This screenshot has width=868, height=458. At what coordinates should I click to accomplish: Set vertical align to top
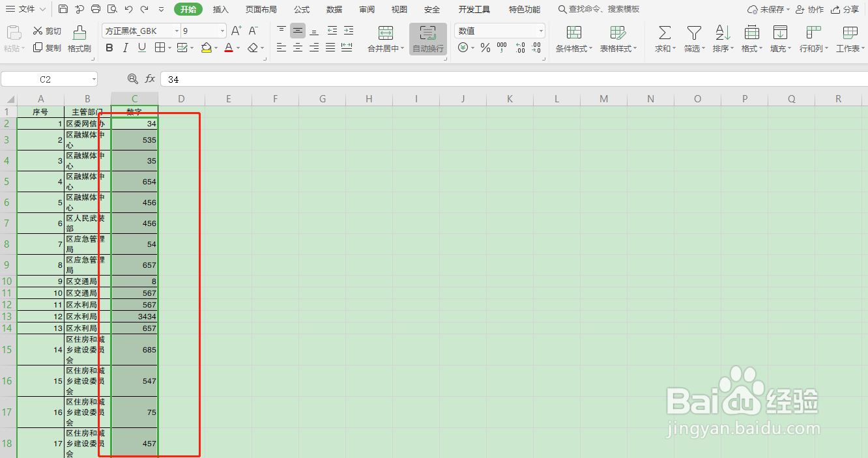(282, 31)
